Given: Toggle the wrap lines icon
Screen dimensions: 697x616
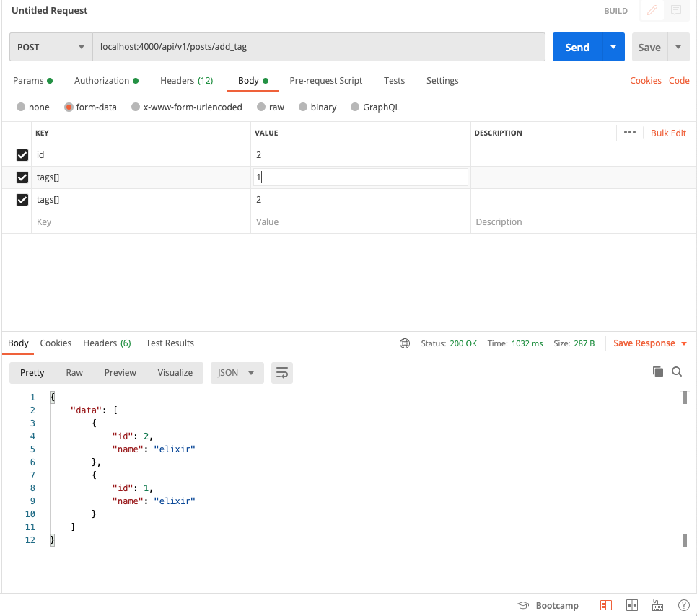Looking at the screenshot, I should [x=282, y=372].
